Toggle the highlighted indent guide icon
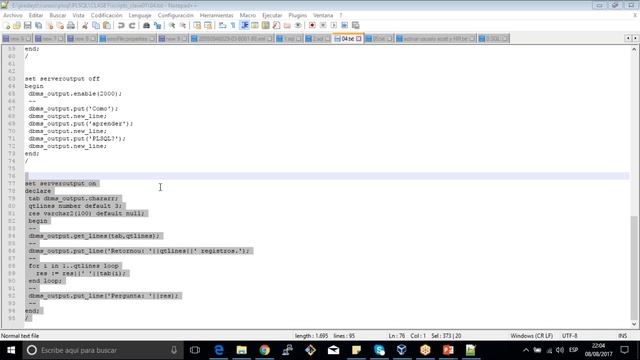Screen dimensions: 640x360 tap(244, 25)
